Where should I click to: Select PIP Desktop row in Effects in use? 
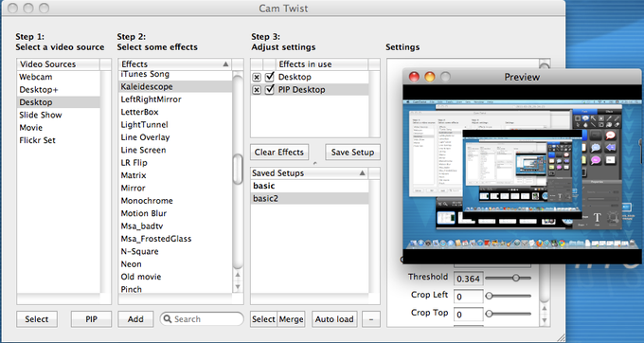coord(310,90)
